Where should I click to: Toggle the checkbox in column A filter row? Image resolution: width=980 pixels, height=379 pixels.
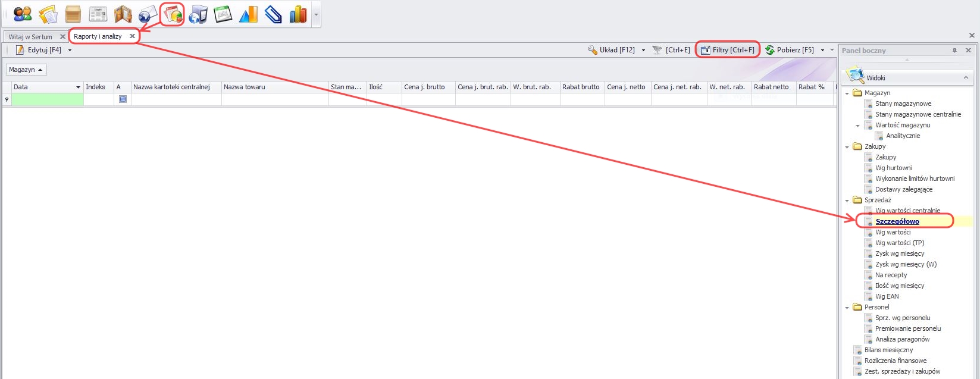[123, 99]
